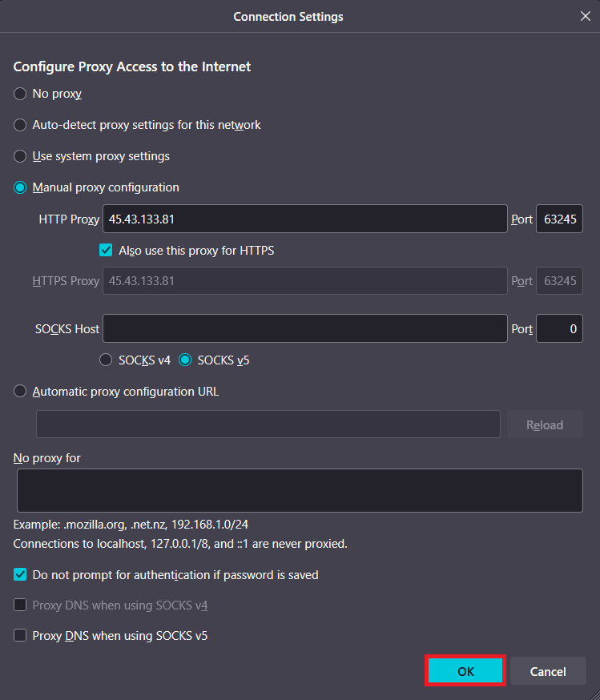Uncheck Also use this proxy for HTTPS

(x=105, y=250)
